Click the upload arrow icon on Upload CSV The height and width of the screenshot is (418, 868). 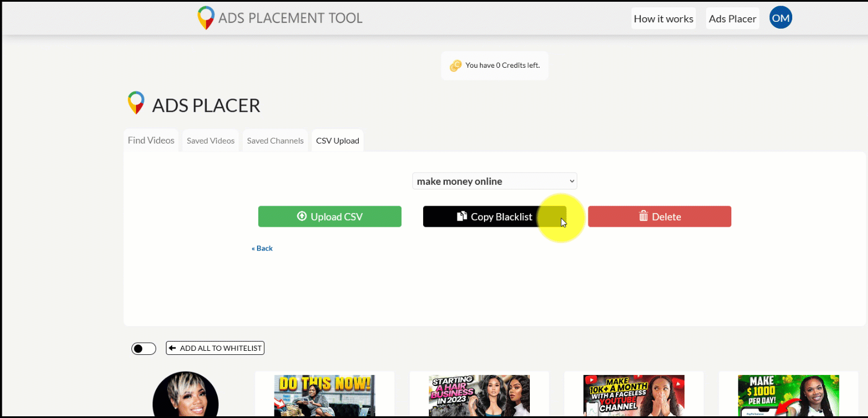tap(302, 216)
